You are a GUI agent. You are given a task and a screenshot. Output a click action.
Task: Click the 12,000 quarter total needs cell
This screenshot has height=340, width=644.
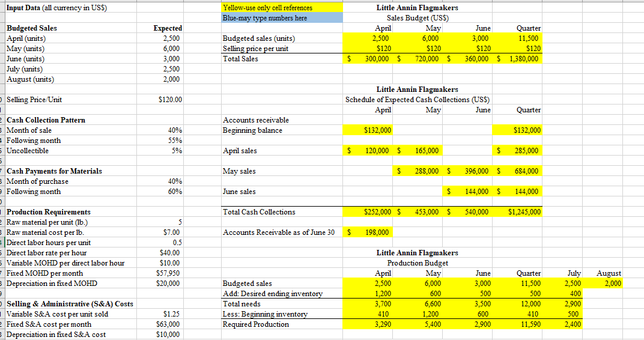pos(517,304)
